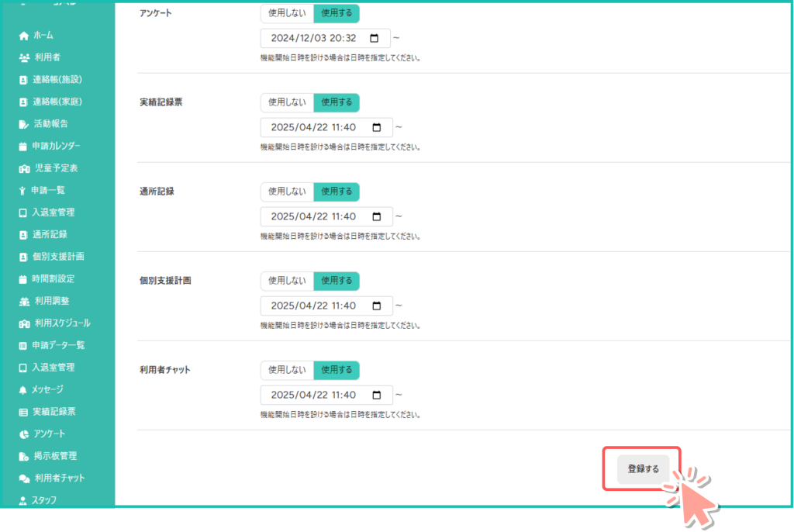Click the 掲示板管理 icon in sidebar
The height and width of the screenshot is (532, 794).
click(x=23, y=456)
